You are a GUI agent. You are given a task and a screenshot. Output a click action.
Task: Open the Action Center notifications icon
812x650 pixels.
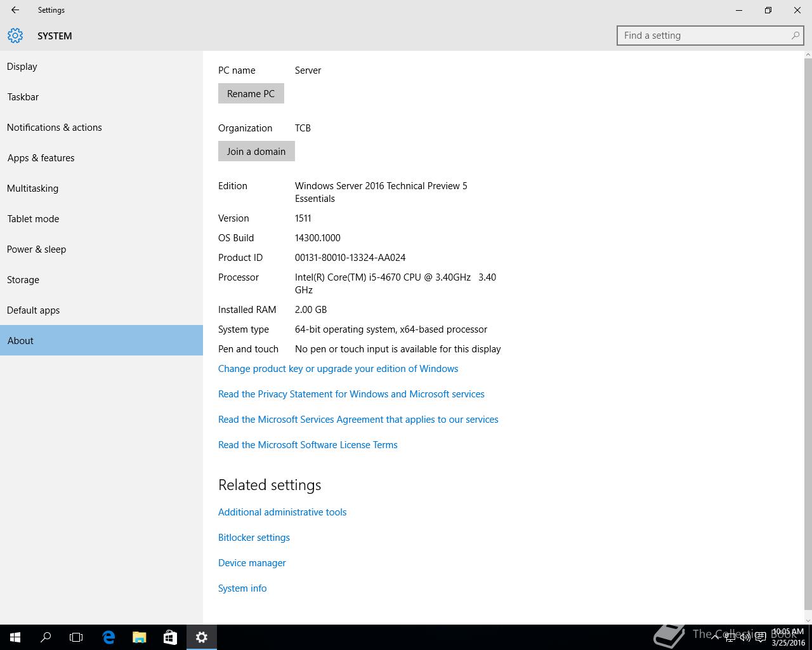point(761,637)
